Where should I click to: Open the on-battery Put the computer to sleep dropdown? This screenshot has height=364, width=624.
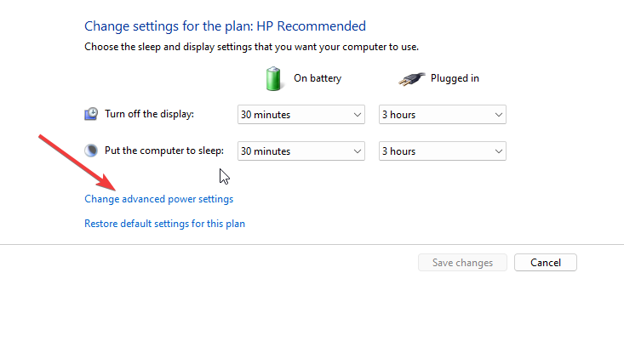point(301,151)
